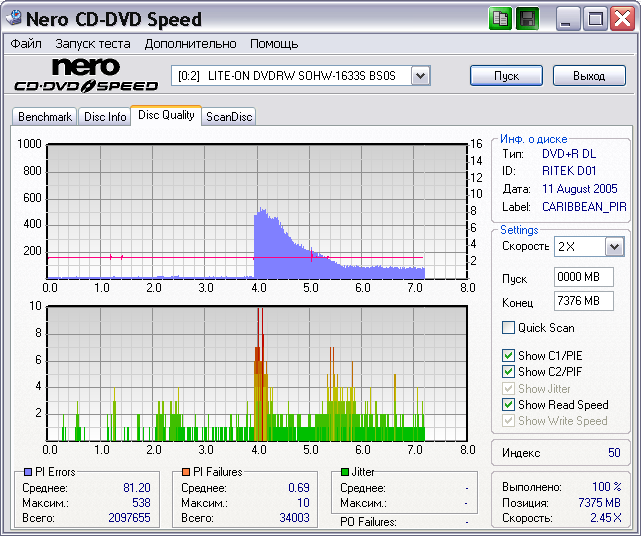Click the Nero app icon in title bar
The image size is (641, 536).
click(x=14, y=19)
